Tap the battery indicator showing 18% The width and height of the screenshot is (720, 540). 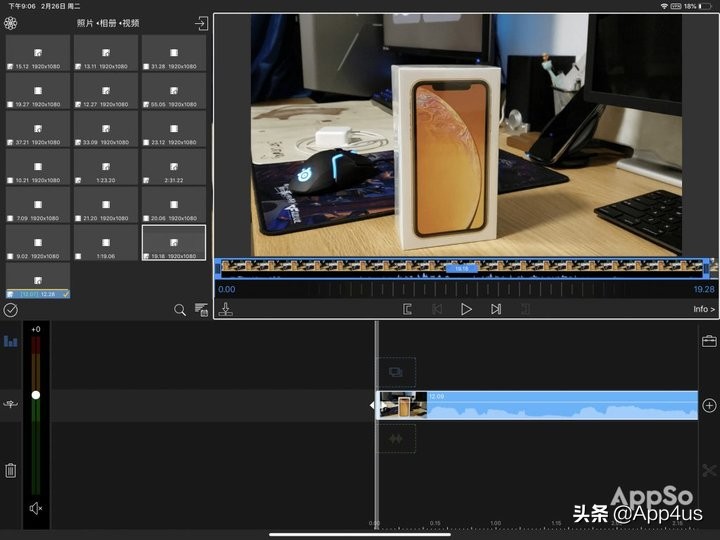pyautogui.click(x=699, y=6)
